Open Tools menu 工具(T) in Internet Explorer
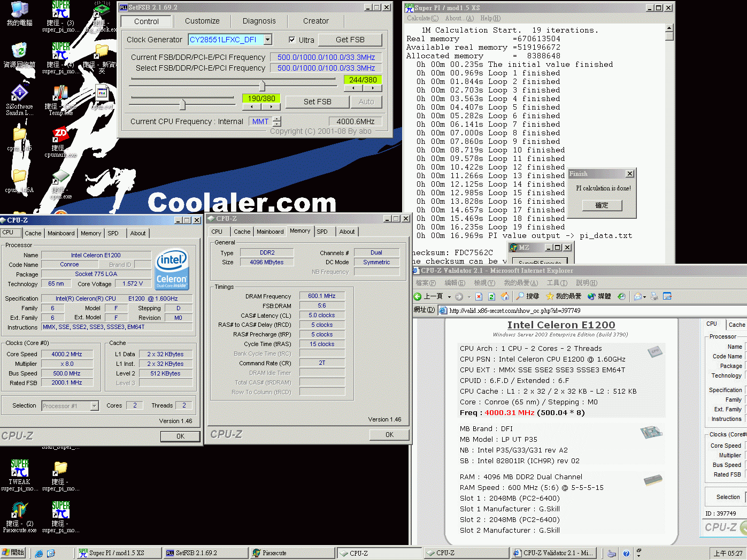Screen dimensions: 747x560 coord(556,283)
